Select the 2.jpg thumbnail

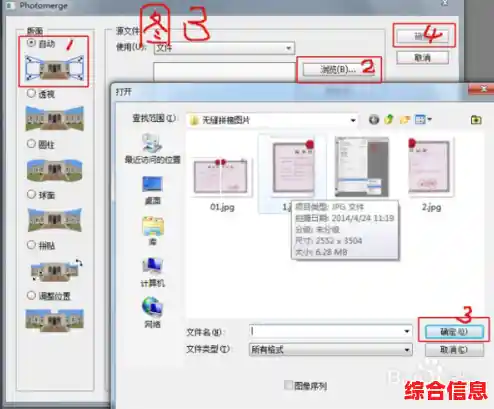(430, 166)
